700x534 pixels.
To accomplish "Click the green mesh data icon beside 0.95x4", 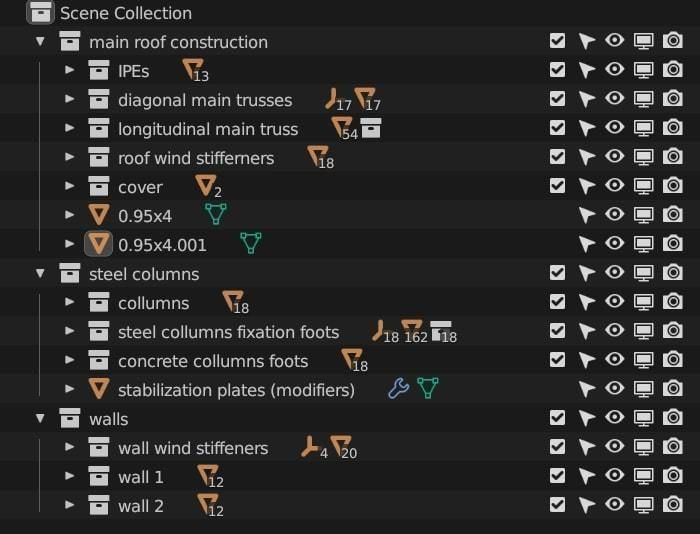I will (x=215, y=214).
